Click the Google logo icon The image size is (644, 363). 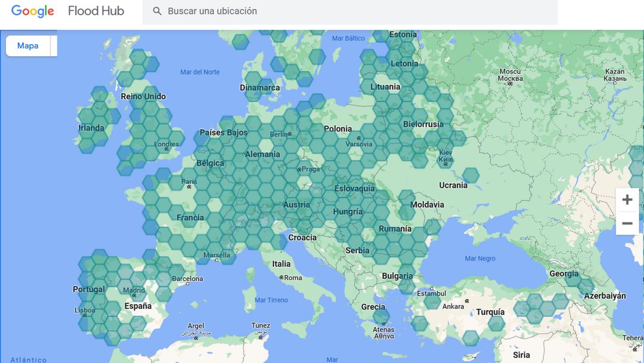(32, 11)
